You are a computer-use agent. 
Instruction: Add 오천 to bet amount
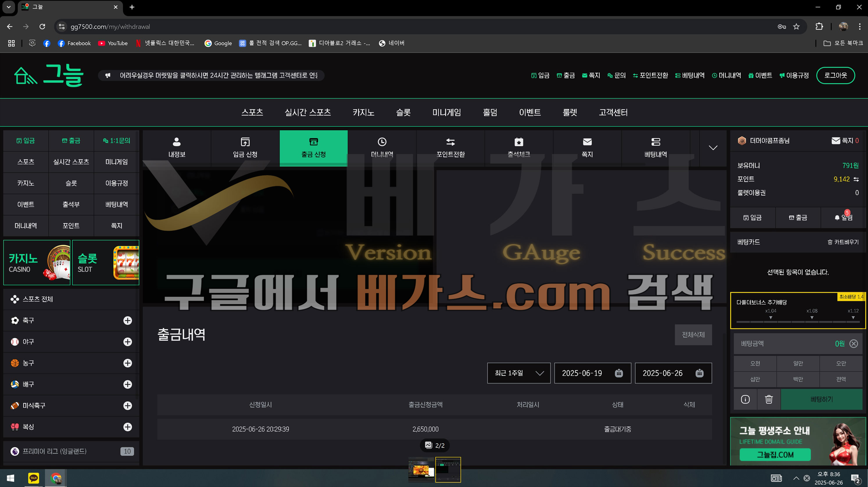[755, 363]
